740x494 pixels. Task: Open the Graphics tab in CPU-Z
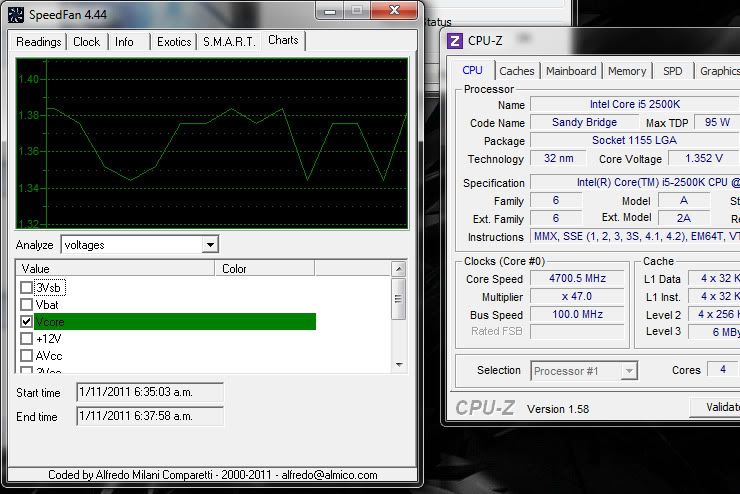point(719,71)
